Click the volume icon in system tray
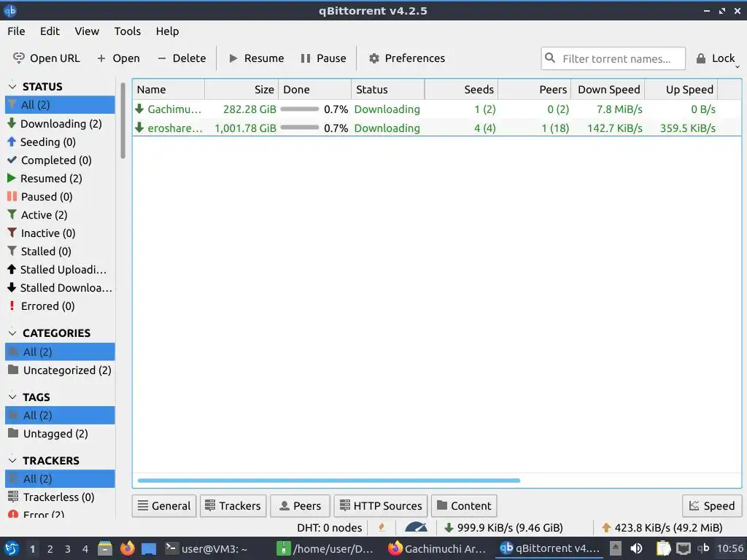 coord(636,548)
